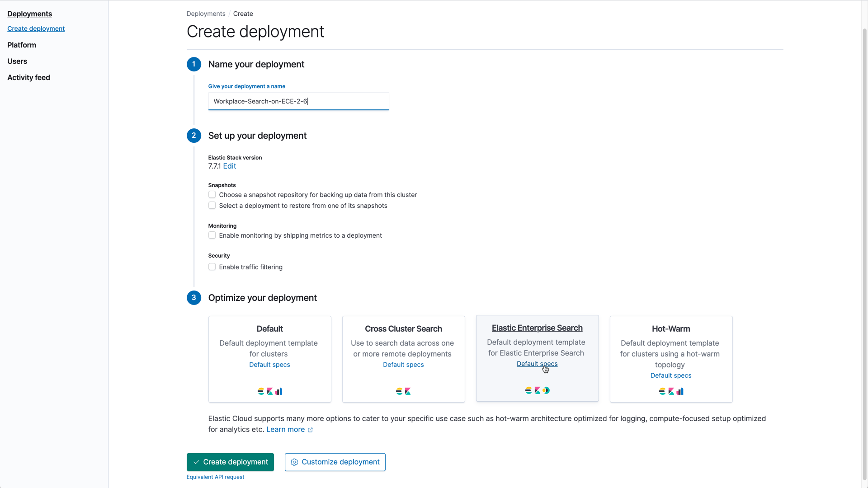Open Default specs under Cross Cluster Search
The width and height of the screenshot is (868, 488).
tap(403, 365)
